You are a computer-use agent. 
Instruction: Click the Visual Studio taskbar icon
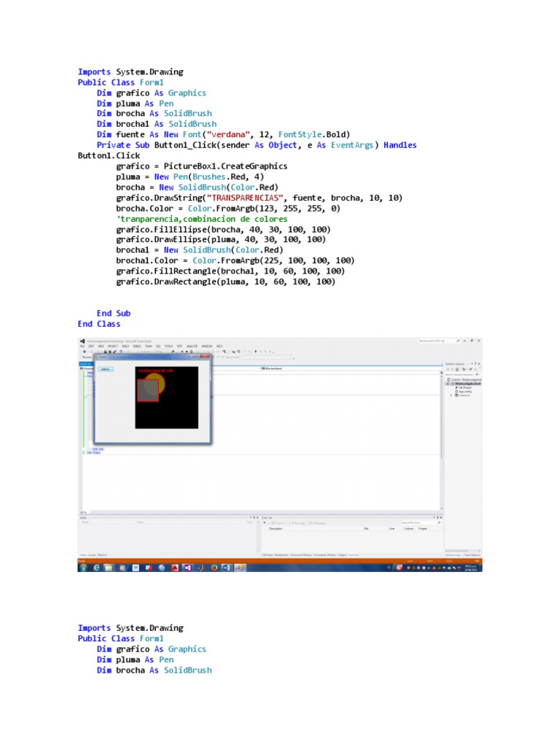coord(187,568)
